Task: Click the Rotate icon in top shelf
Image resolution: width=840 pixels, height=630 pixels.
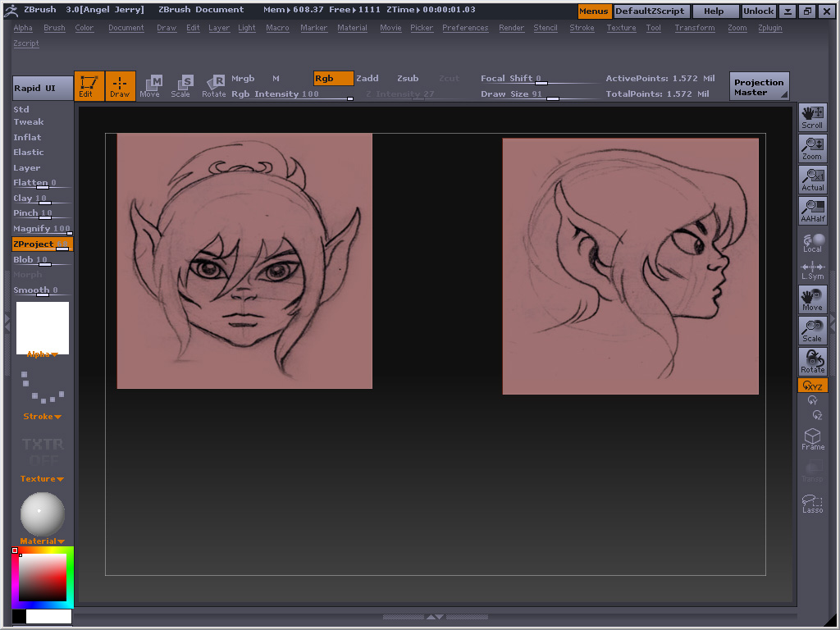Action: [x=214, y=85]
